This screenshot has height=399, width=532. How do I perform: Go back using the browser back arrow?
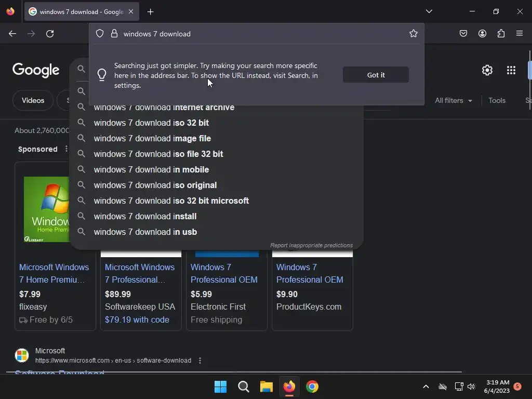coord(12,34)
